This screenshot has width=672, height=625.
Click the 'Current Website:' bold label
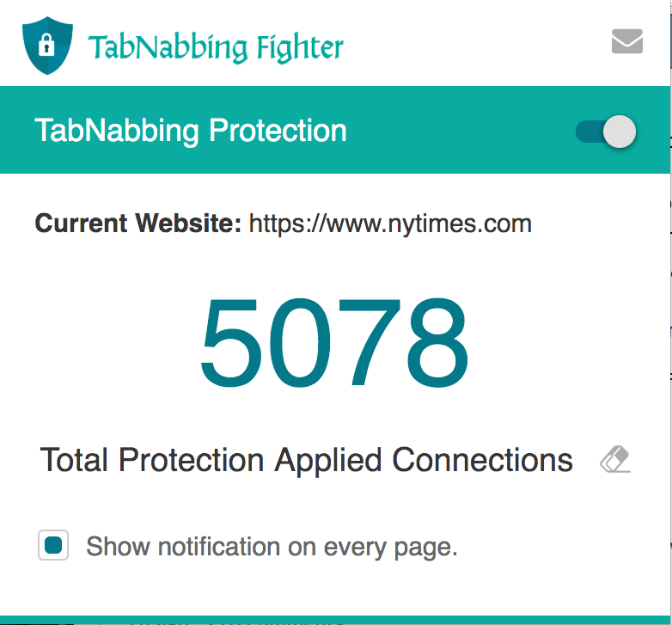(x=137, y=224)
